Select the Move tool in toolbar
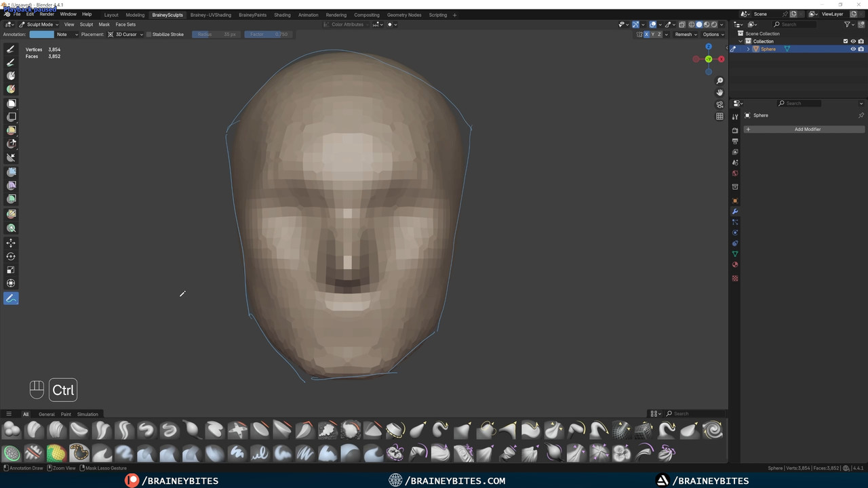 (x=11, y=243)
